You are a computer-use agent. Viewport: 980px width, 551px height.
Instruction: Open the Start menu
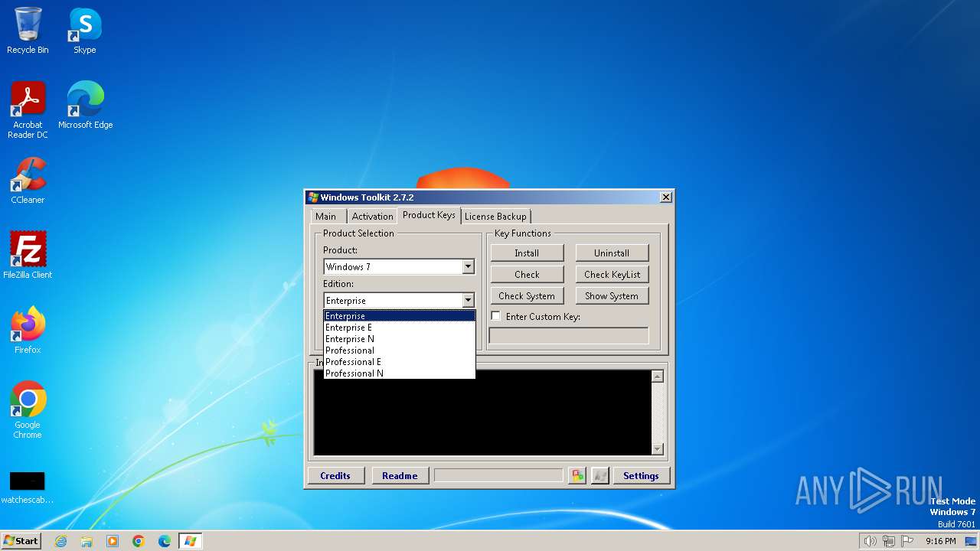tap(21, 541)
